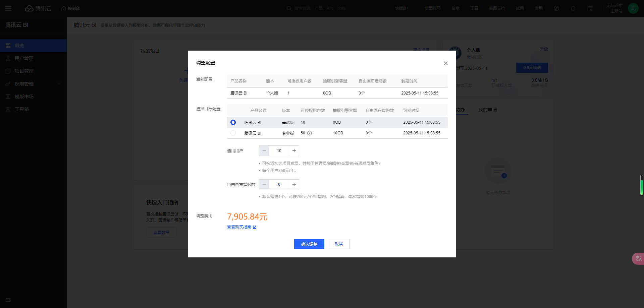Open the 集团账号 menu

click(x=433, y=8)
